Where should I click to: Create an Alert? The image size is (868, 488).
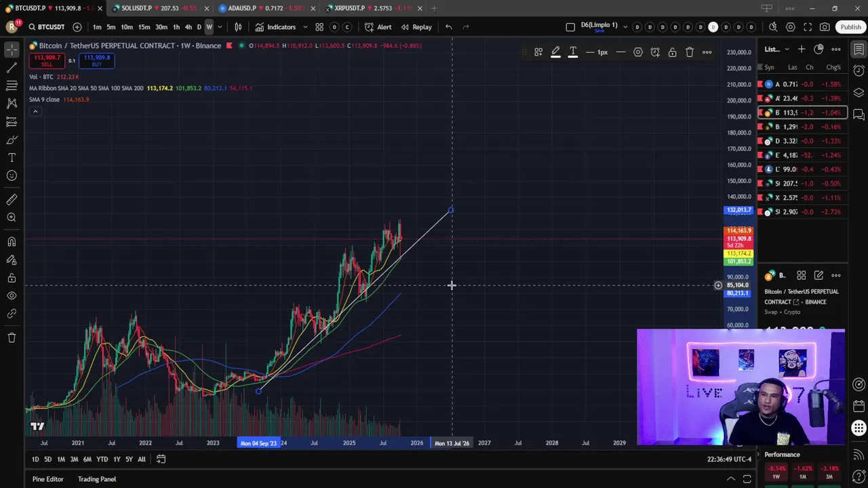tap(378, 27)
